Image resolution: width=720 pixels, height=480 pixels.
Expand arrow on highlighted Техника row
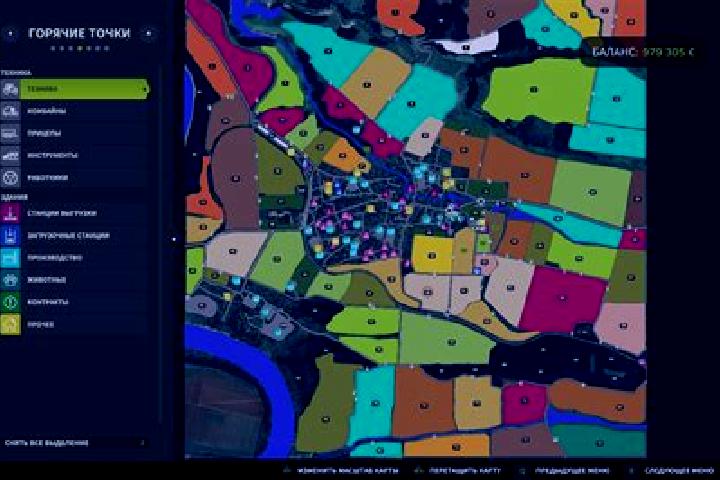pyautogui.click(x=145, y=89)
